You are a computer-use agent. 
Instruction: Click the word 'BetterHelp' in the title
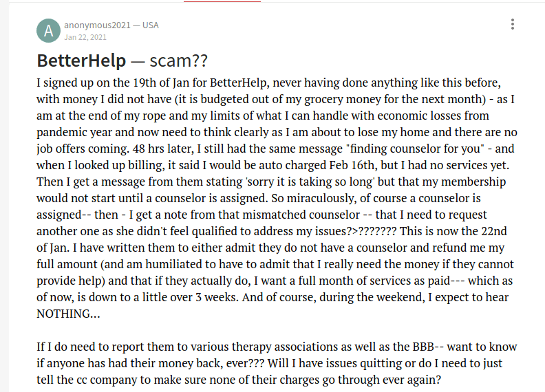[x=81, y=61]
